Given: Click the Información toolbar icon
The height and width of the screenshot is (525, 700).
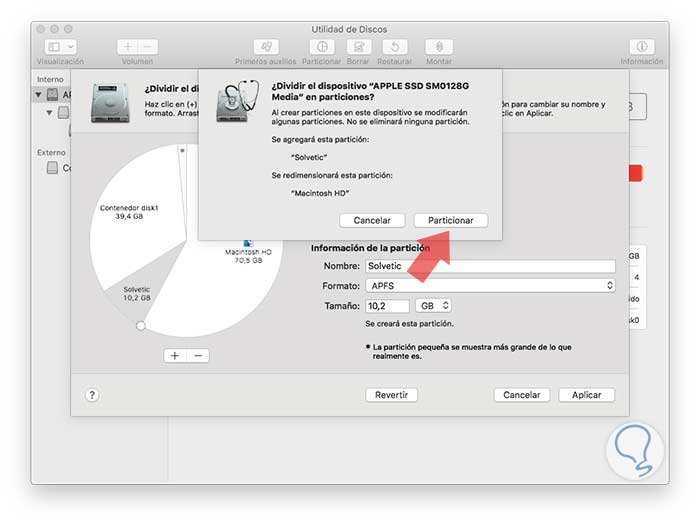Looking at the screenshot, I should coord(642,46).
